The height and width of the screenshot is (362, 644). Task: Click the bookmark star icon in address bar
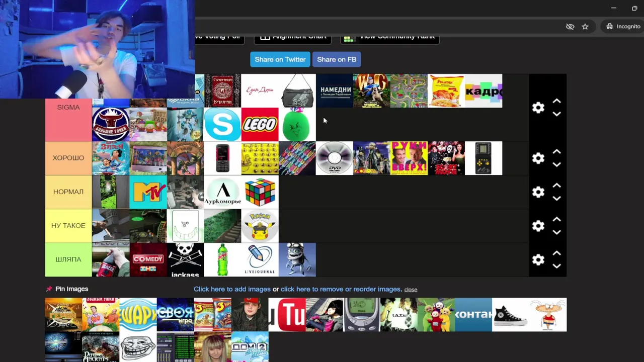click(585, 26)
